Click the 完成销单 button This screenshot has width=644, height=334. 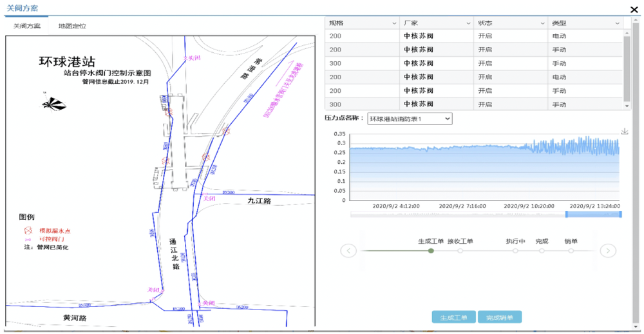(x=500, y=317)
